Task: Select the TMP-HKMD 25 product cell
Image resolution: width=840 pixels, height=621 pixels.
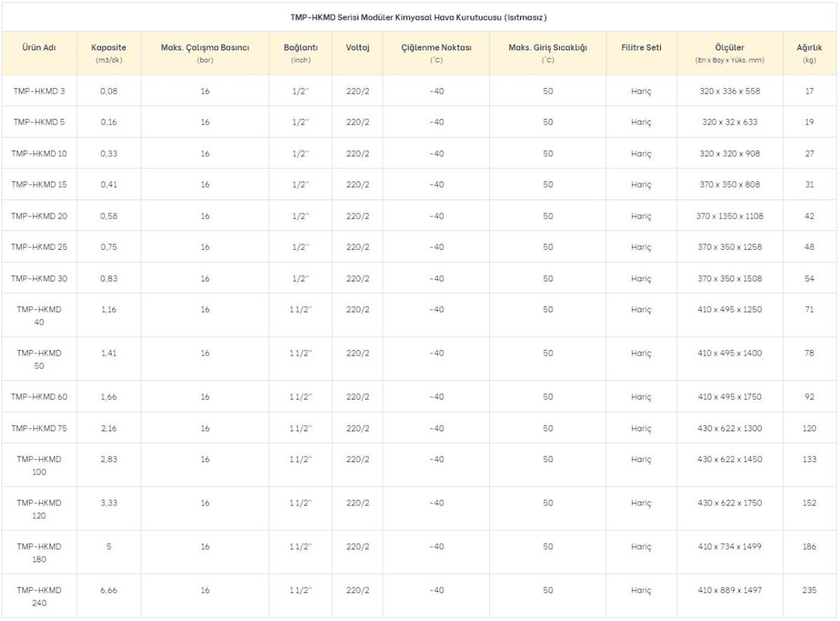Action: 39,247
